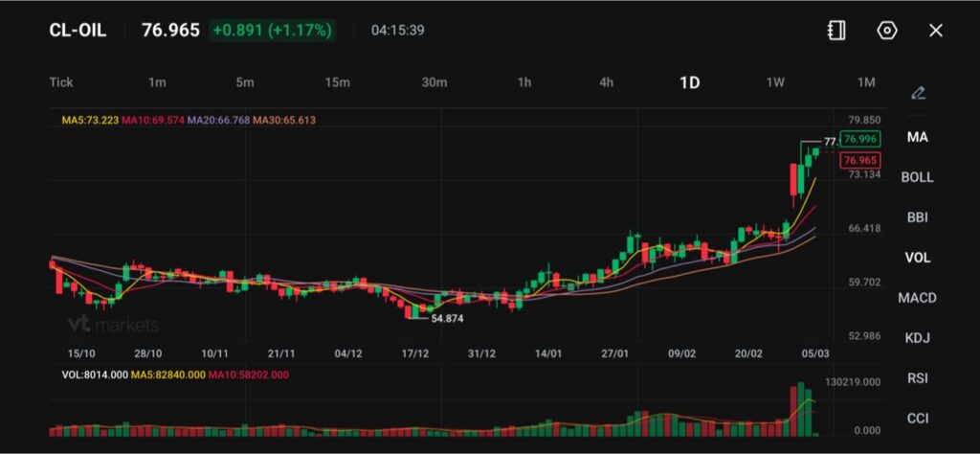Screen dimensions: 980x454
Task: Choose the 4h timeframe
Action: [606, 82]
